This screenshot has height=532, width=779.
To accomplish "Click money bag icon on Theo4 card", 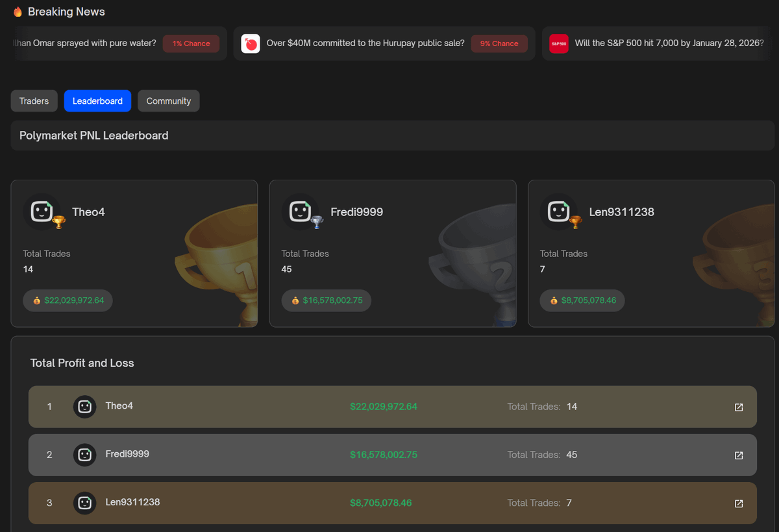I will point(37,300).
